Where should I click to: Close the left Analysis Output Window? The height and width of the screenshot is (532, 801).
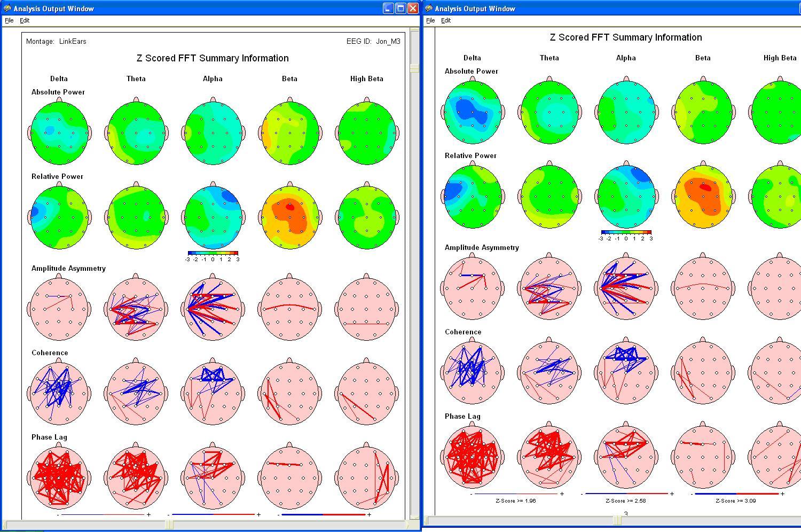coord(413,9)
